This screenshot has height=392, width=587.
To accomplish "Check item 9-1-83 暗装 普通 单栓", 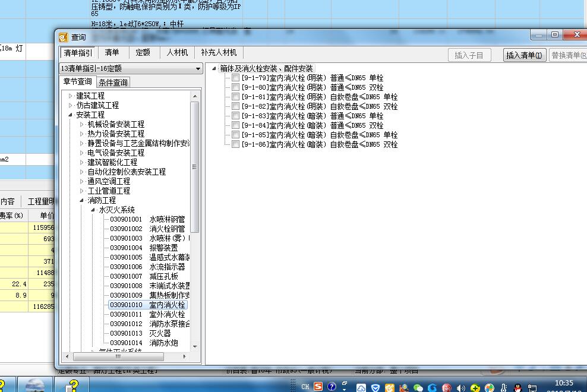I will coord(235,115).
